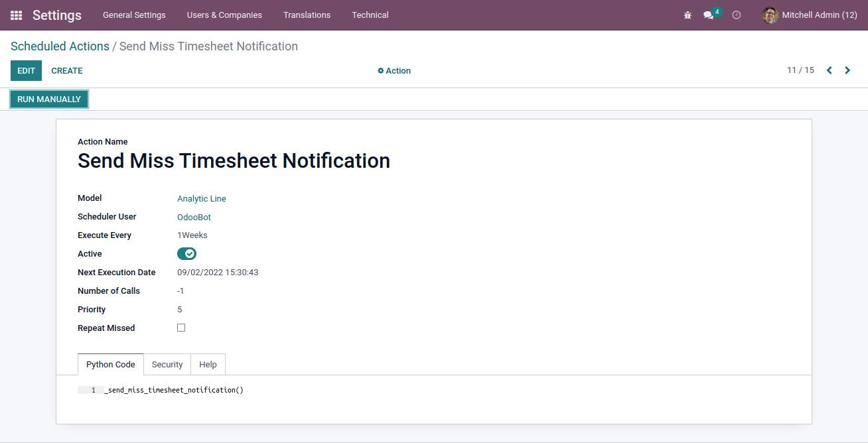The width and height of the screenshot is (868, 443).
Task: Go back to Scheduled Actions breadcrumb
Action: [x=60, y=46]
